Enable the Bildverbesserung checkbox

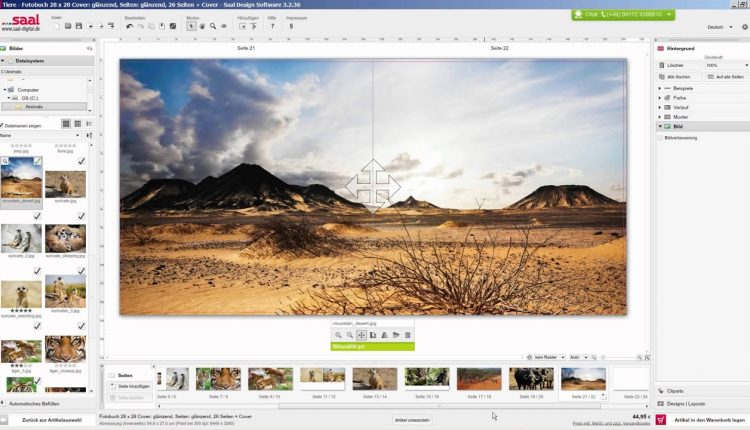661,138
